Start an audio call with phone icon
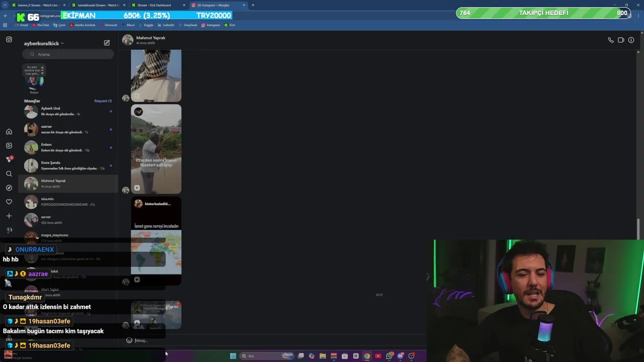Screen dimensions: 644x362 (x=611, y=40)
